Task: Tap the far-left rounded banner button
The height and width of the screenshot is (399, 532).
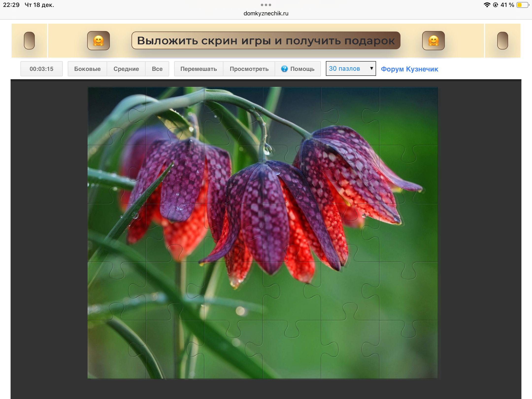Action: tap(29, 41)
